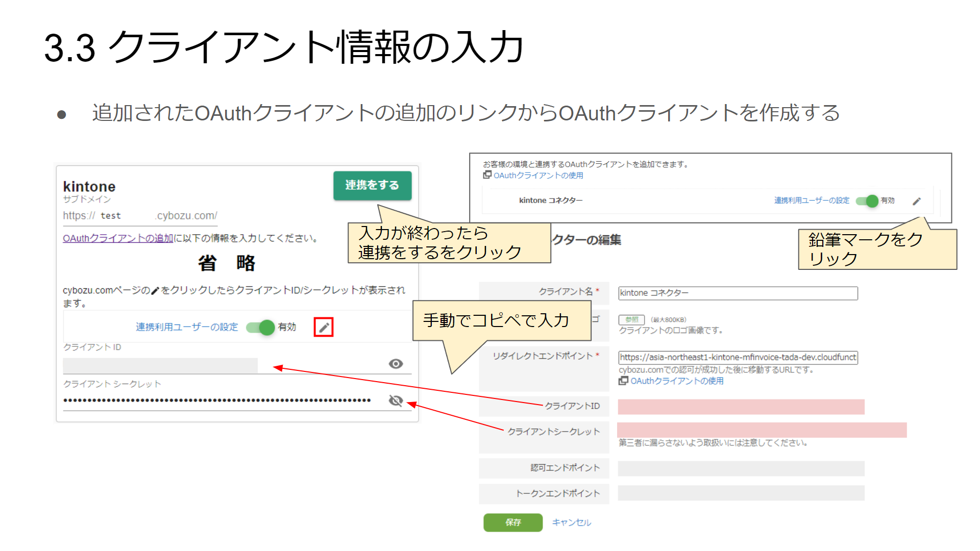The image size is (980, 551).
Task: Open 連携利用ユーザーの設定 link in kintone card
Action: click(187, 327)
